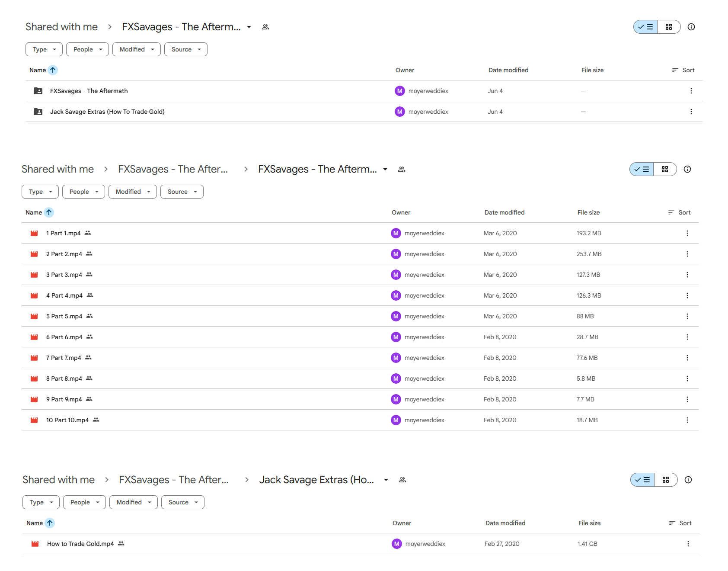Open parent FXSavages folder in middle breadcrumb
The width and height of the screenshot is (728, 571).
coord(173,169)
